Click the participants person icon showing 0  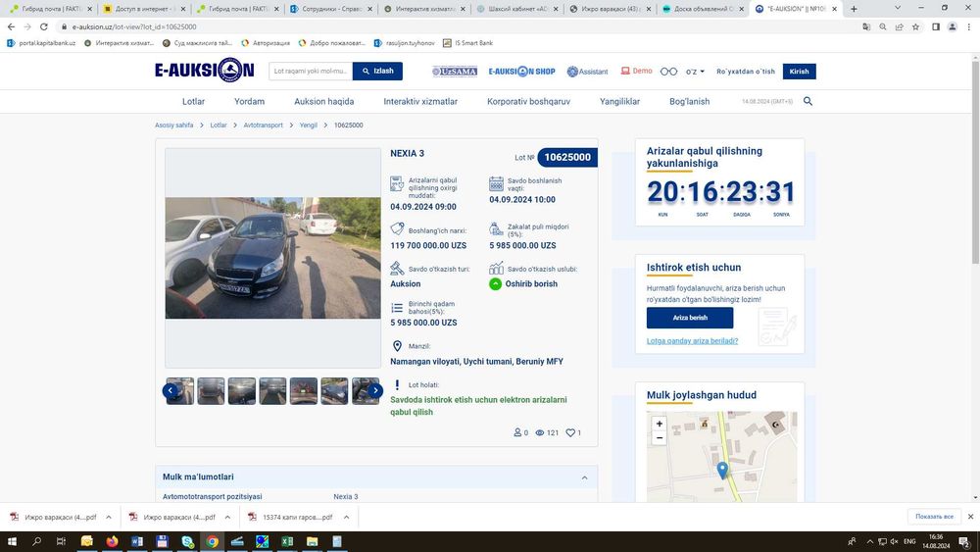point(520,432)
